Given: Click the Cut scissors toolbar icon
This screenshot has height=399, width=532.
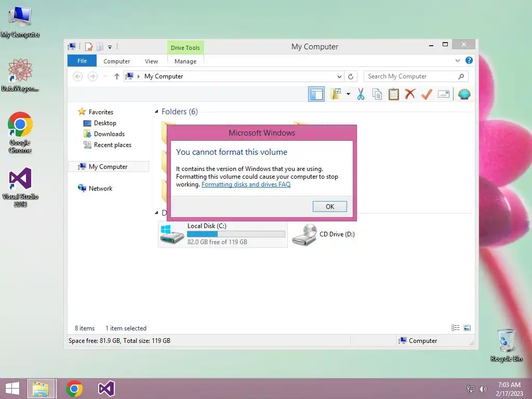Looking at the screenshot, I should point(361,94).
